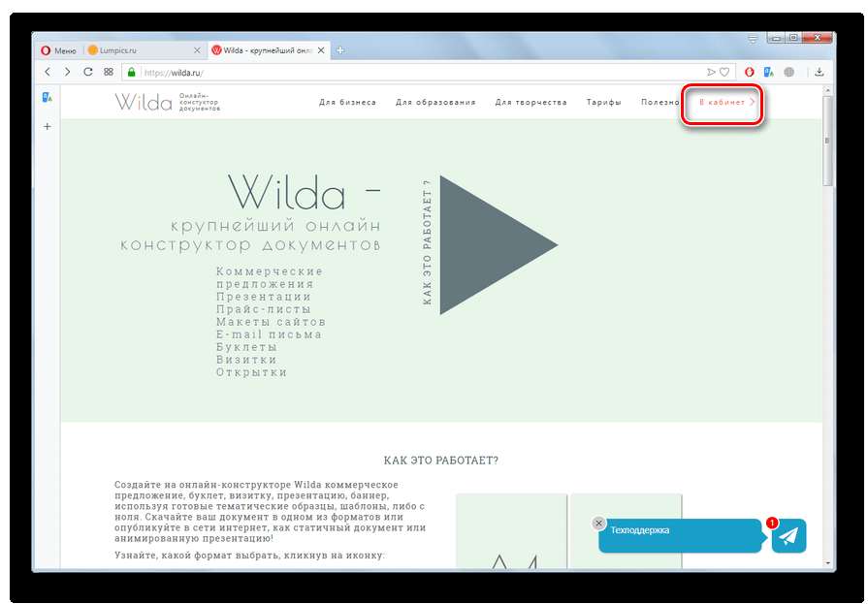Add page to bookmarks heart icon
The image size is (868, 604).
(724, 72)
